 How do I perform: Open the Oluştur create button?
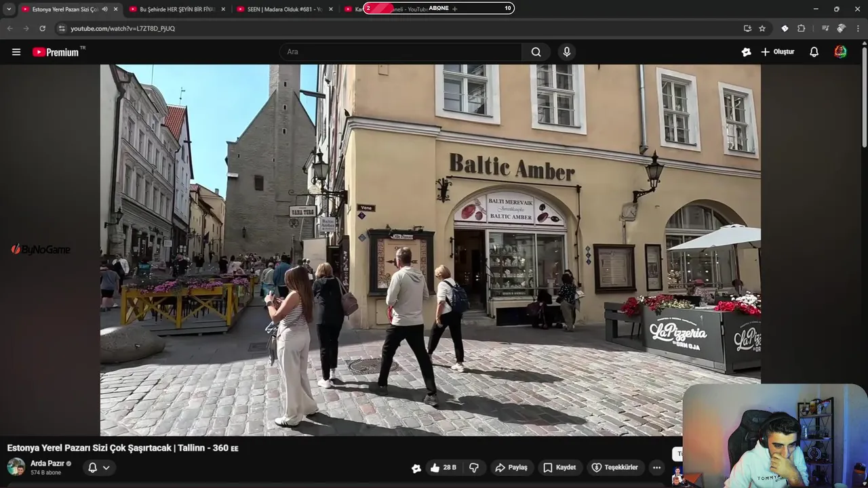[777, 52]
